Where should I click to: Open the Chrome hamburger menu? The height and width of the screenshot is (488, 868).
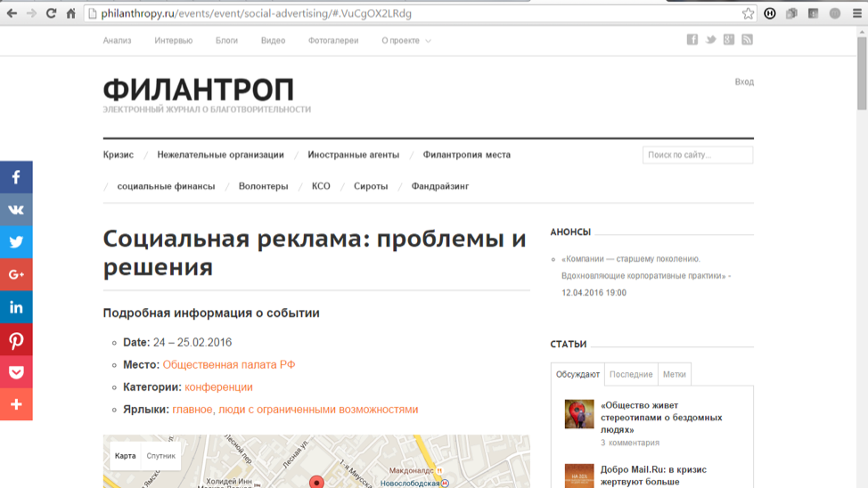[857, 13]
